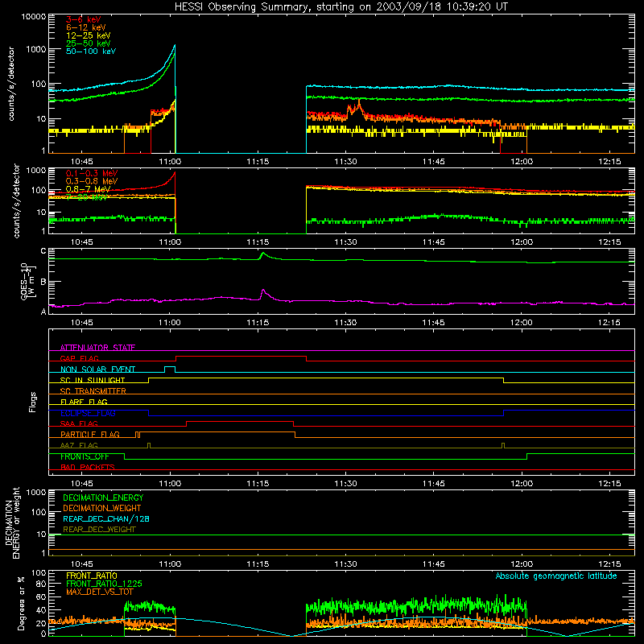
Task: Click the HESSI Observing Summary title text
Action: (x=341, y=7)
